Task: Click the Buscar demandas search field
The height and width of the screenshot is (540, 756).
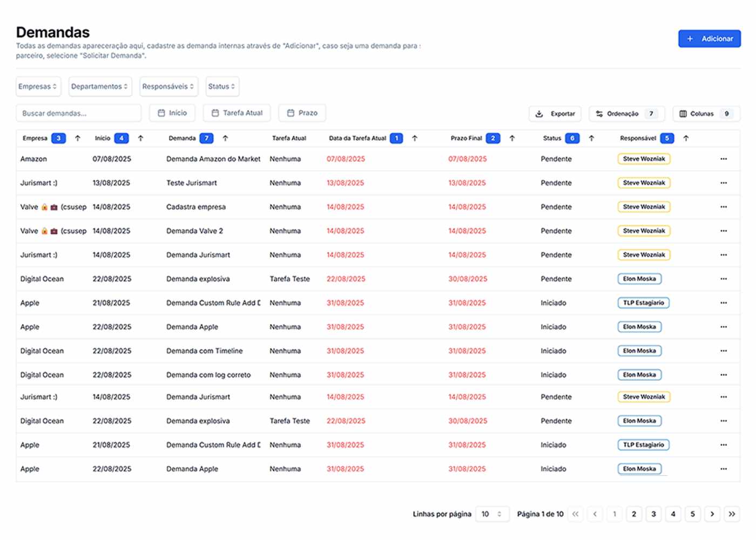Action: [78, 113]
